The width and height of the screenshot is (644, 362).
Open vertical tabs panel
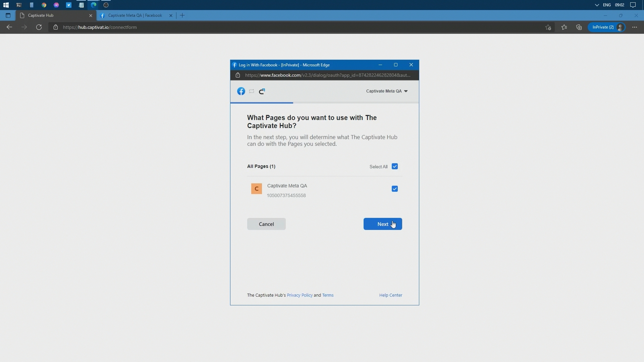click(x=8, y=15)
